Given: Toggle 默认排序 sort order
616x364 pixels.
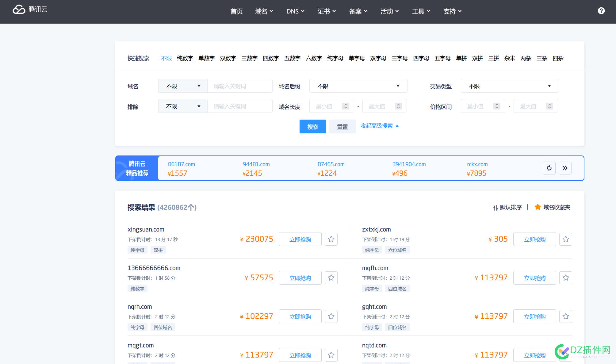Looking at the screenshot, I should pos(507,208).
